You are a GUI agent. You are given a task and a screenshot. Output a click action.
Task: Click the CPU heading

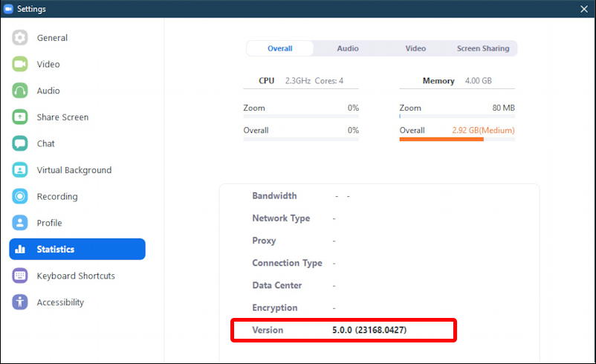pyautogui.click(x=267, y=80)
